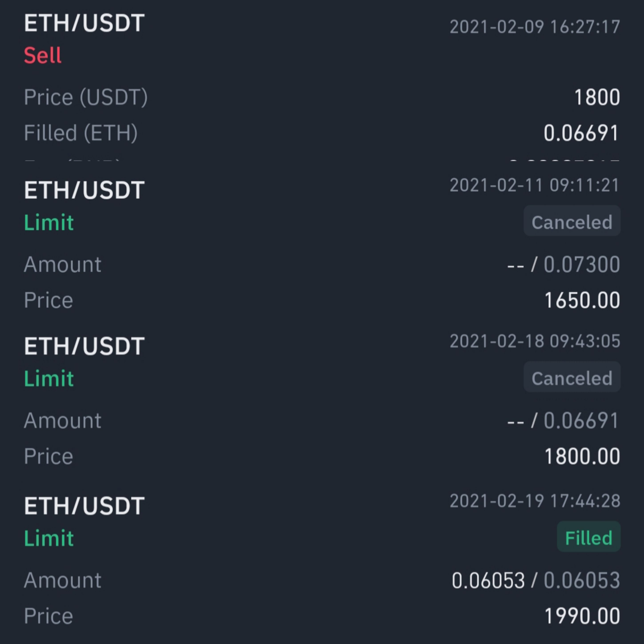Select the 1650.00 price value
Image resolution: width=644 pixels, height=644 pixels.
tap(582, 300)
